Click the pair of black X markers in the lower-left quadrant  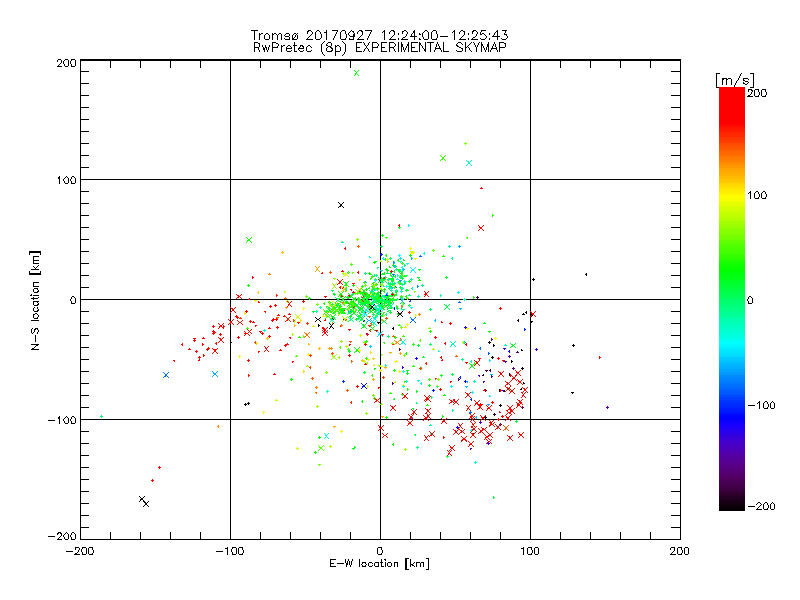click(x=144, y=502)
